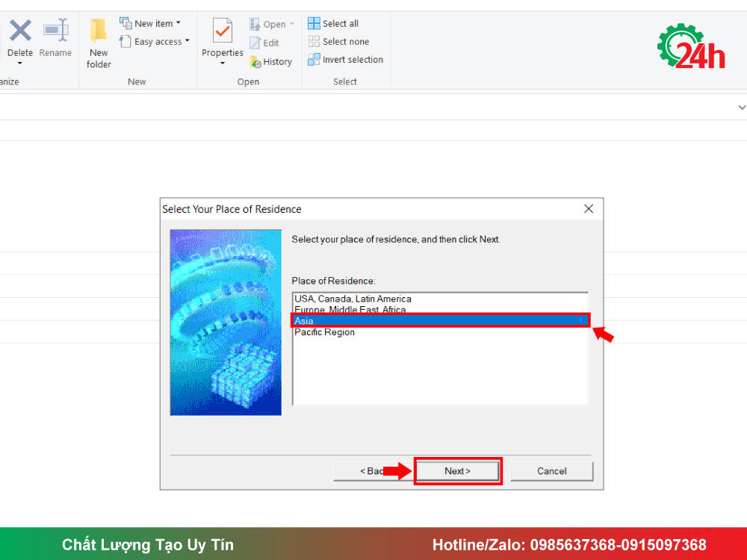Expand the Properties dropdown arrow

[223, 63]
